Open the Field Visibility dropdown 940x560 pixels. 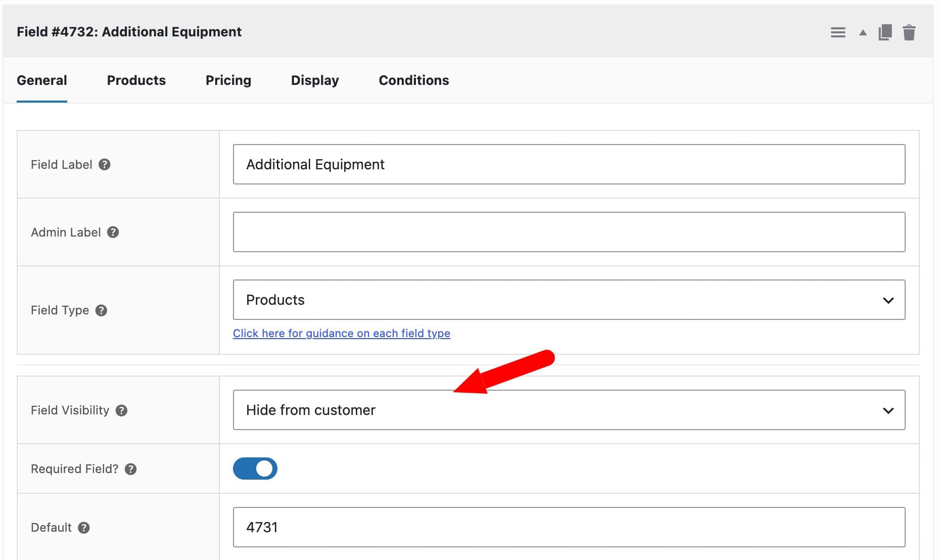click(x=569, y=410)
